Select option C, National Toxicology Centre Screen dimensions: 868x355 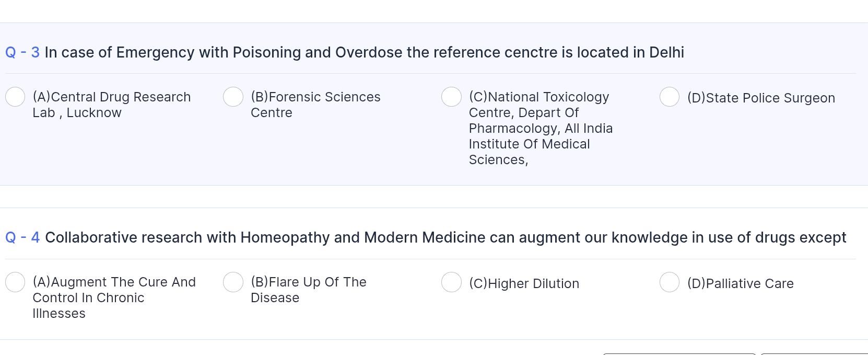(x=451, y=97)
